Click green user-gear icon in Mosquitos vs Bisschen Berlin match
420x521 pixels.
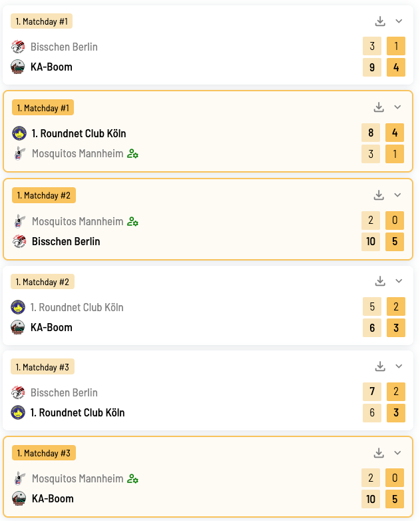coord(133,221)
